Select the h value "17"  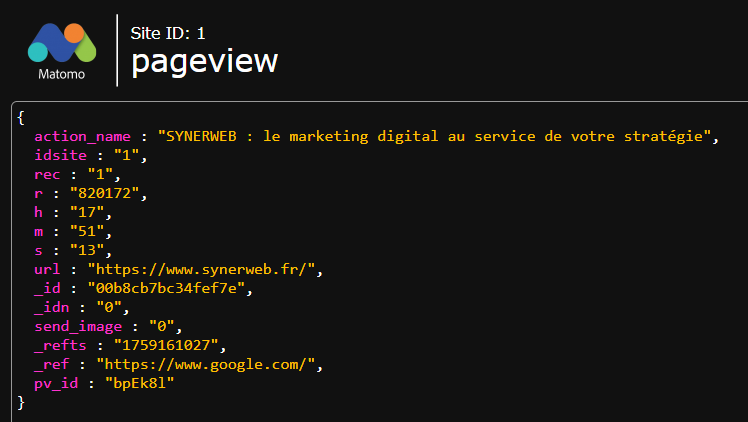pyautogui.click(x=87, y=213)
